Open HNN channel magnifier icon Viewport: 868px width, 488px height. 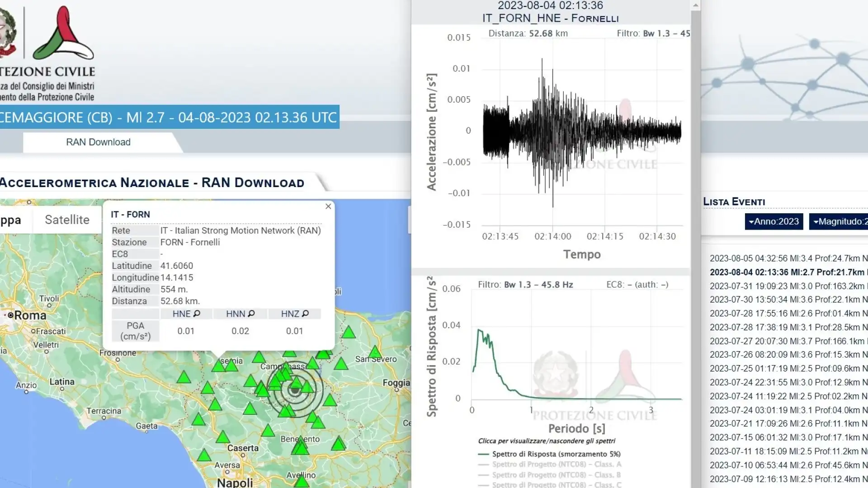[251, 314]
